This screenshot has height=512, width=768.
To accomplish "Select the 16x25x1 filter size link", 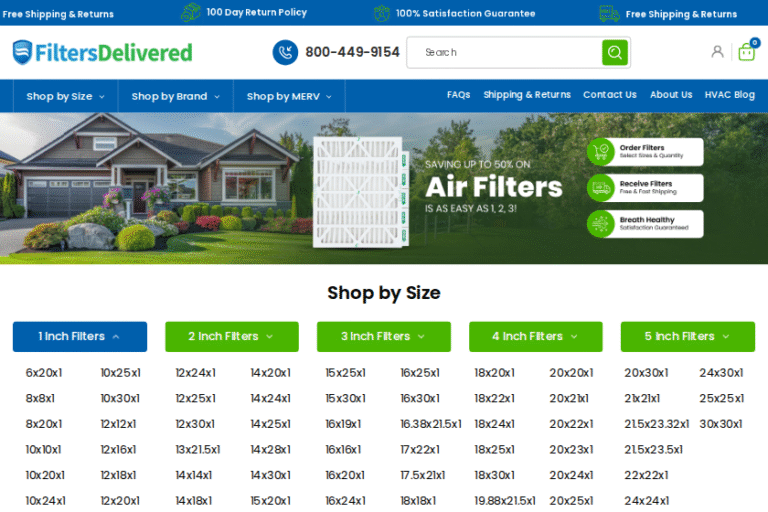I will click(419, 373).
